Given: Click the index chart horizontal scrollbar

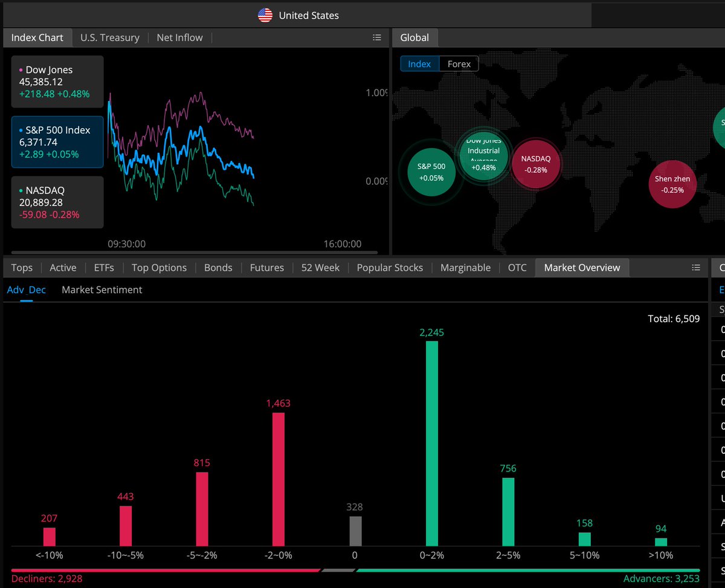Looking at the screenshot, I should (x=194, y=252).
